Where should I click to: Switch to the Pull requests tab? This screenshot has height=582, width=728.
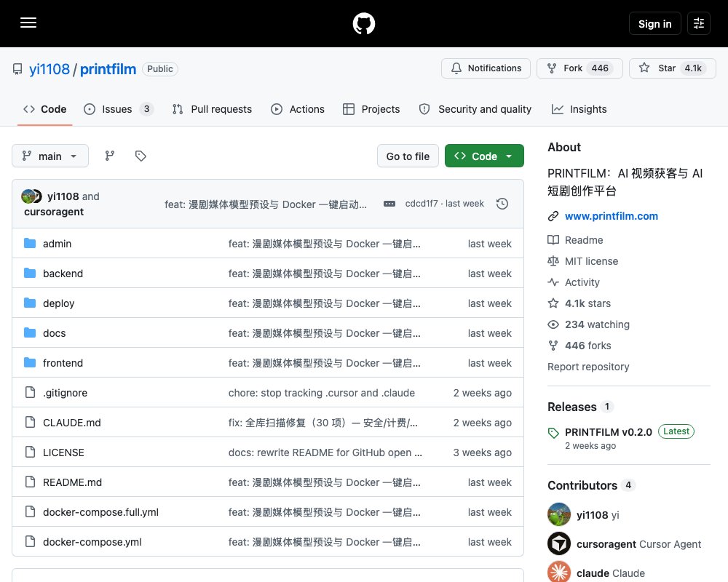click(x=212, y=109)
